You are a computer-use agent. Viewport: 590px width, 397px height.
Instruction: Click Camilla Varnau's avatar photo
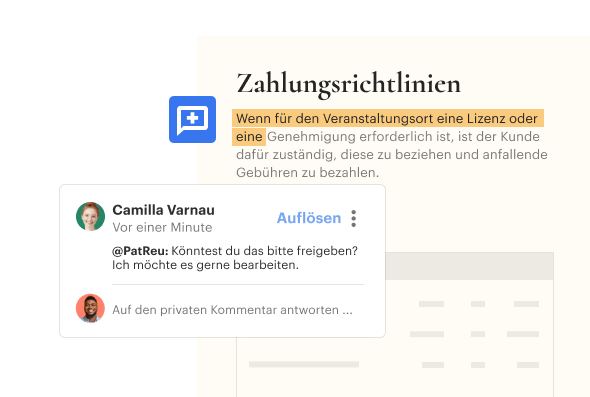pyautogui.click(x=90, y=216)
